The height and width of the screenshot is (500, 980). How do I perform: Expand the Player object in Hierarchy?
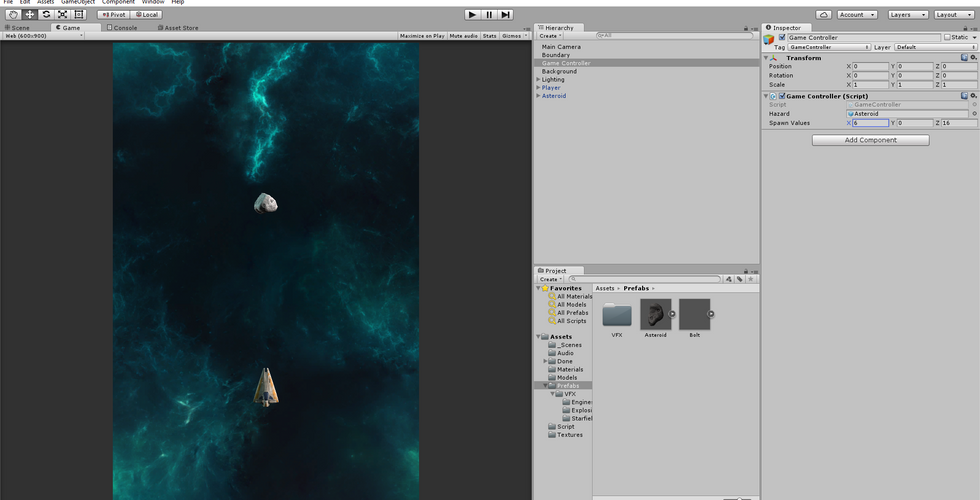539,88
